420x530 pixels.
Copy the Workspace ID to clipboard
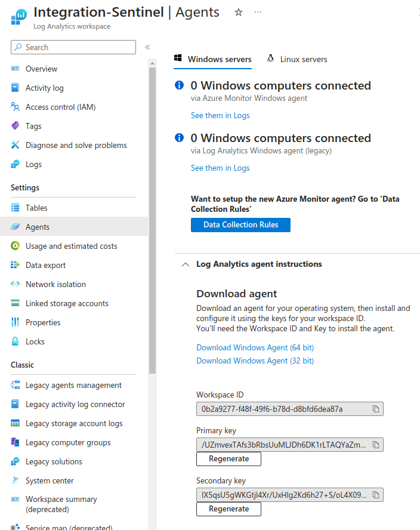point(376,409)
